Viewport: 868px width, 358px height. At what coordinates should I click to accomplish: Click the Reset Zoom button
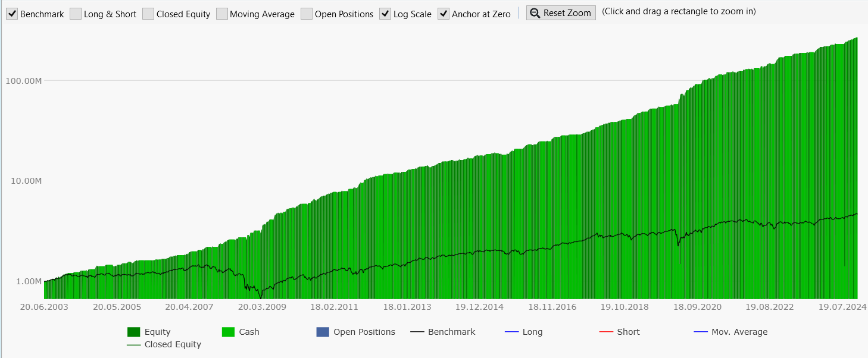(561, 12)
